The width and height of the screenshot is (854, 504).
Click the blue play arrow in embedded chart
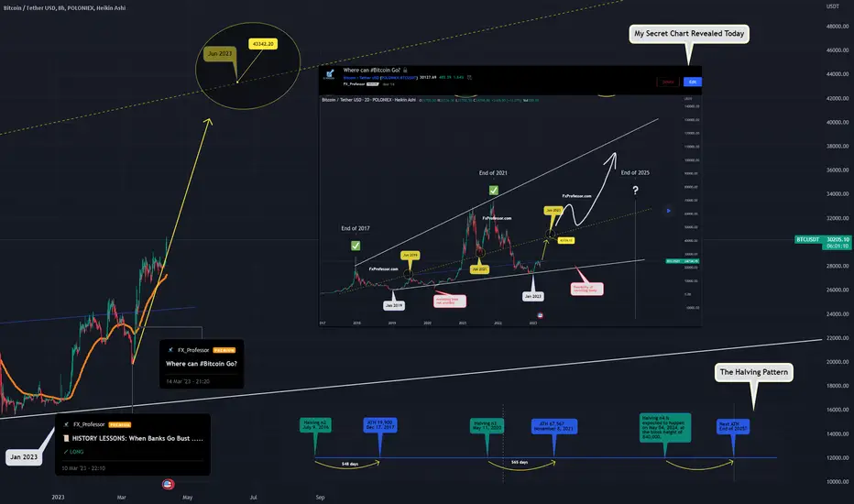668,211
